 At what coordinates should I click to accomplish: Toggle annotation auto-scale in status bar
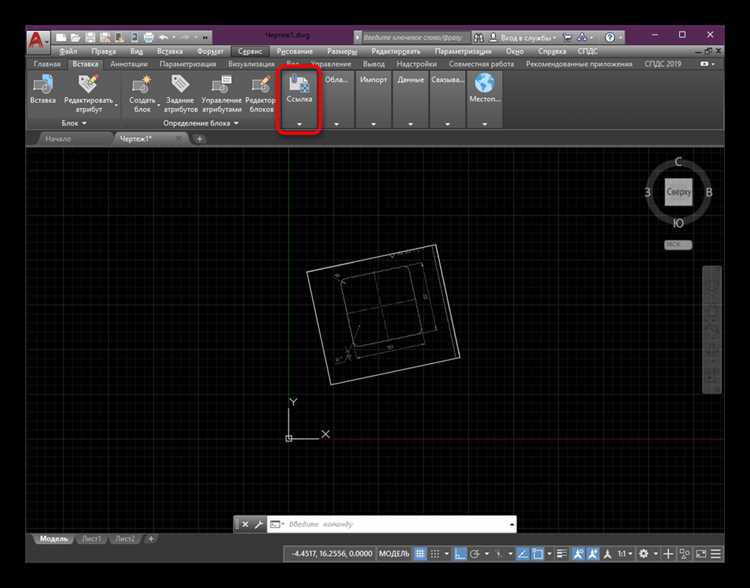593,554
